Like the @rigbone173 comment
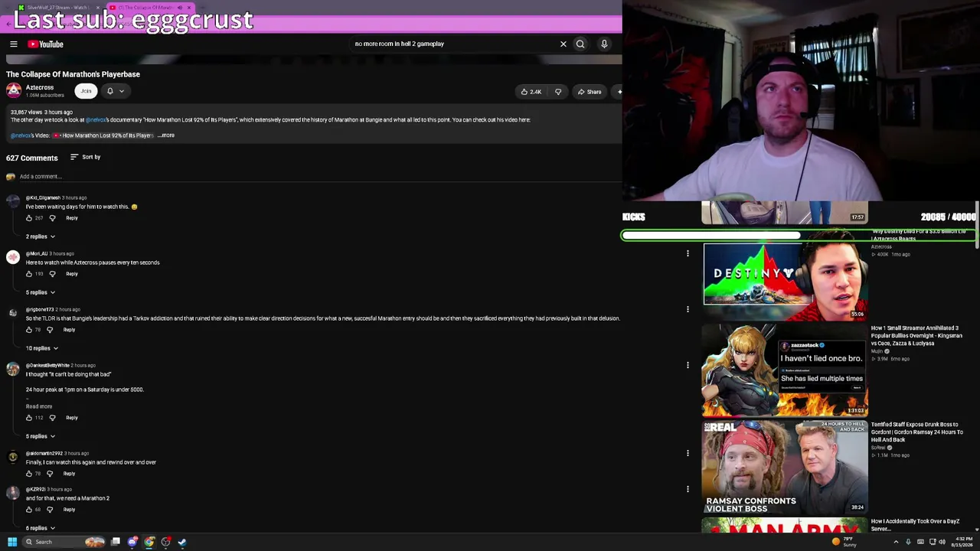The width and height of the screenshot is (980, 551). point(29,330)
